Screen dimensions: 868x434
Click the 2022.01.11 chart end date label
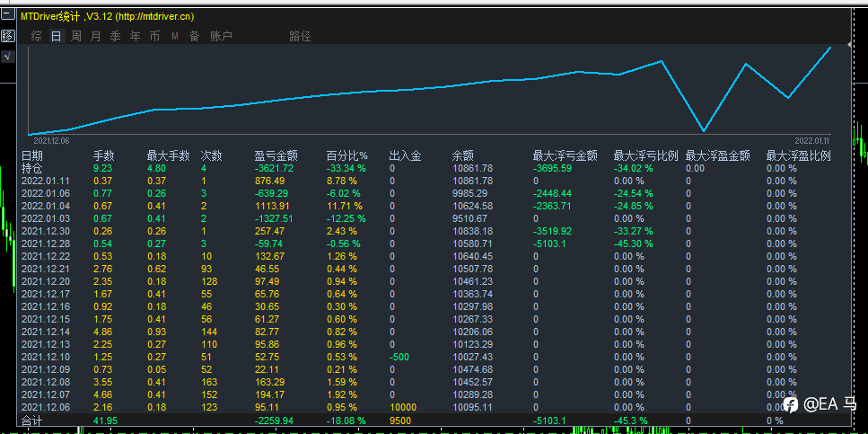pos(812,141)
